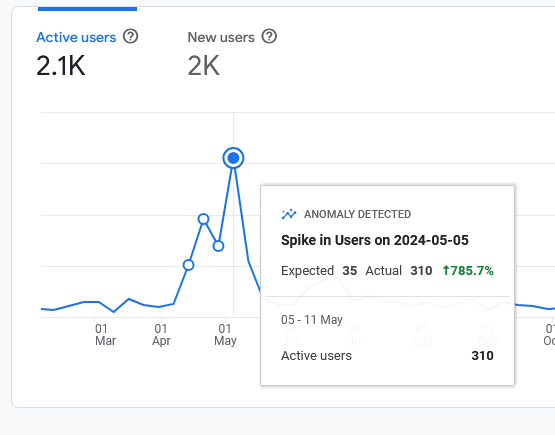555x435 pixels.
Task: Open help icon next to Active users
Action: [x=131, y=36]
